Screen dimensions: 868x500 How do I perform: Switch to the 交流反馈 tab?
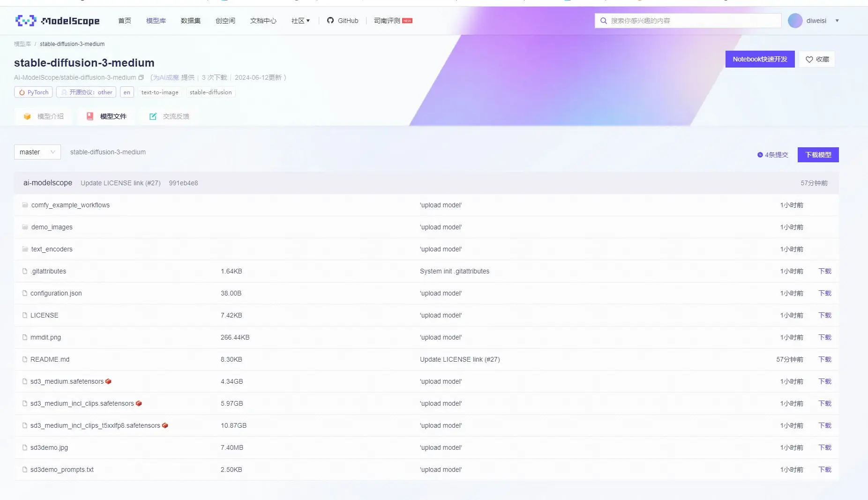(x=169, y=116)
